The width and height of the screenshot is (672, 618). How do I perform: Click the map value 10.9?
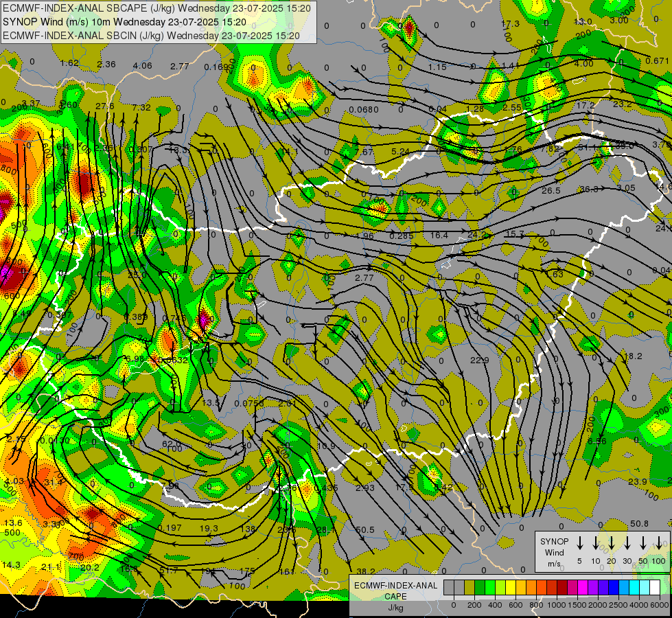tap(326, 446)
